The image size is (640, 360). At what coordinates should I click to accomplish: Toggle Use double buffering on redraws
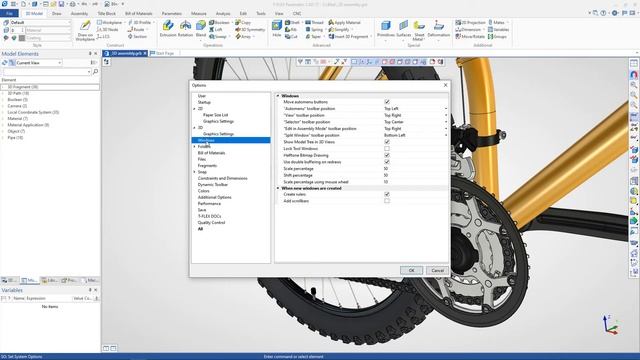pos(387,162)
